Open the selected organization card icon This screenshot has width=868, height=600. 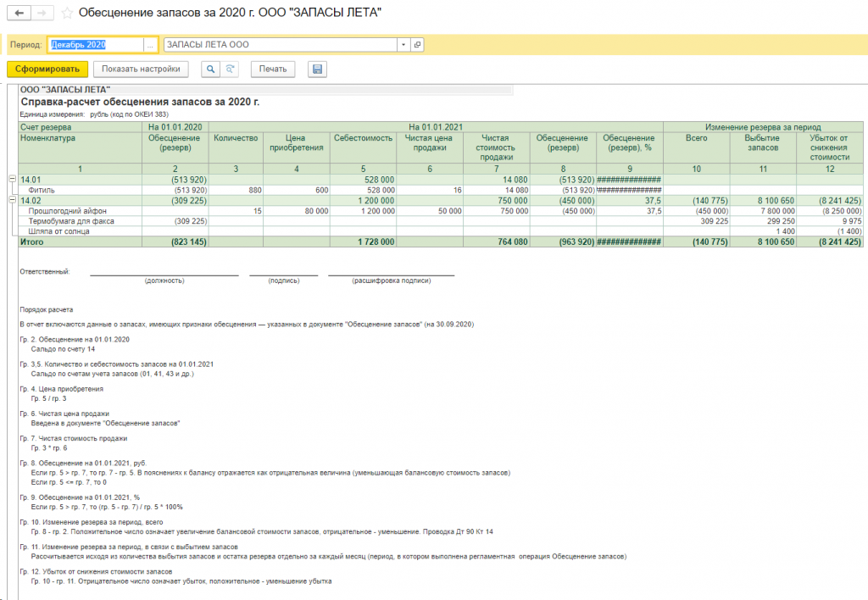coord(417,45)
